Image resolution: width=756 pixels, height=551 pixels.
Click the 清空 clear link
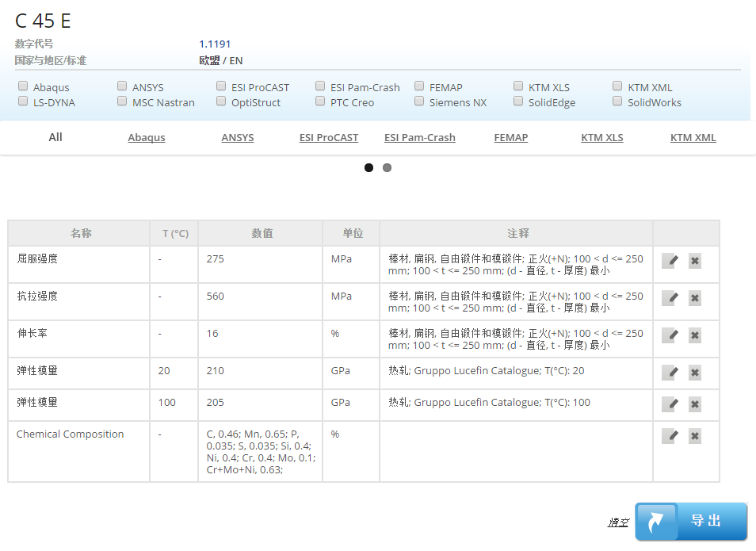click(618, 522)
